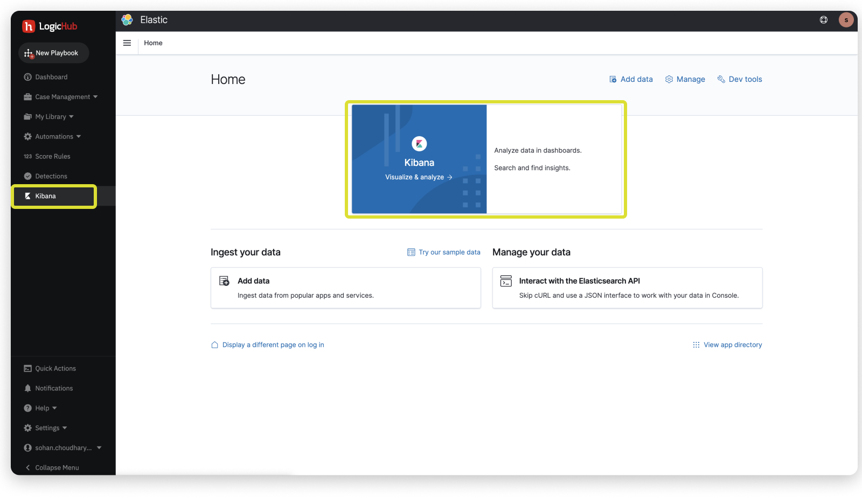862x504 pixels.
Task: Click the Home breadcrumb
Action: pos(153,43)
